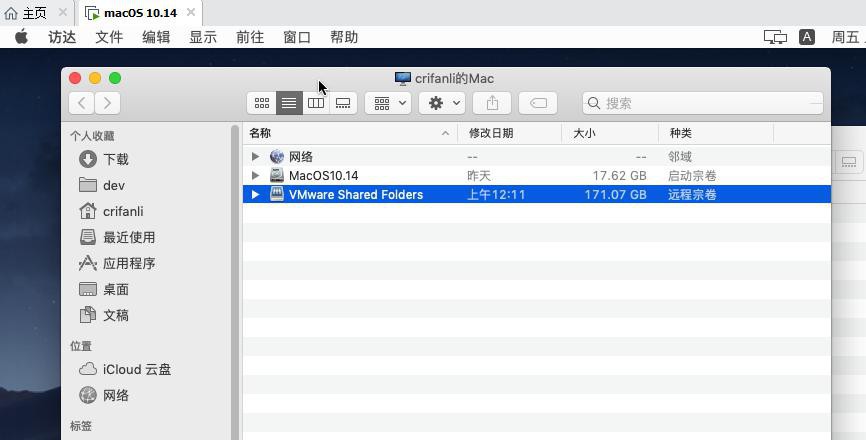Viewport: 866px width, 440px height.
Task: Sort by 修改日期 column
Action: pos(510,133)
